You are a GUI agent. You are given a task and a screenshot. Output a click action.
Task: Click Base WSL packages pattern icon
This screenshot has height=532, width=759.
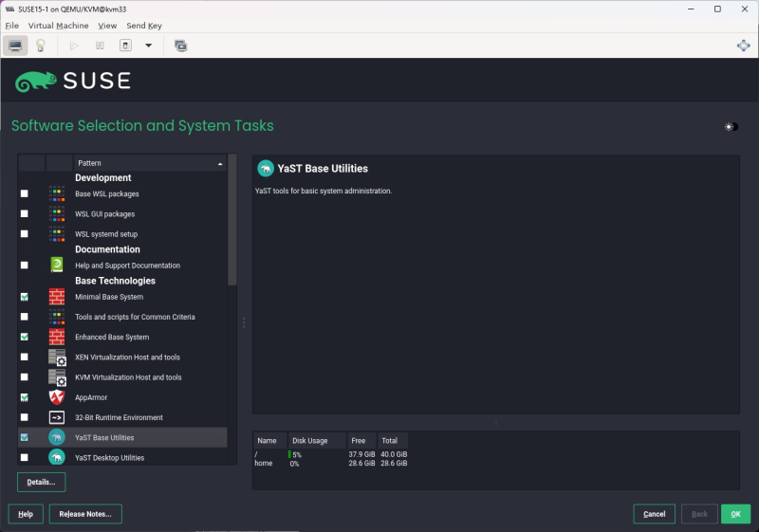(x=57, y=194)
